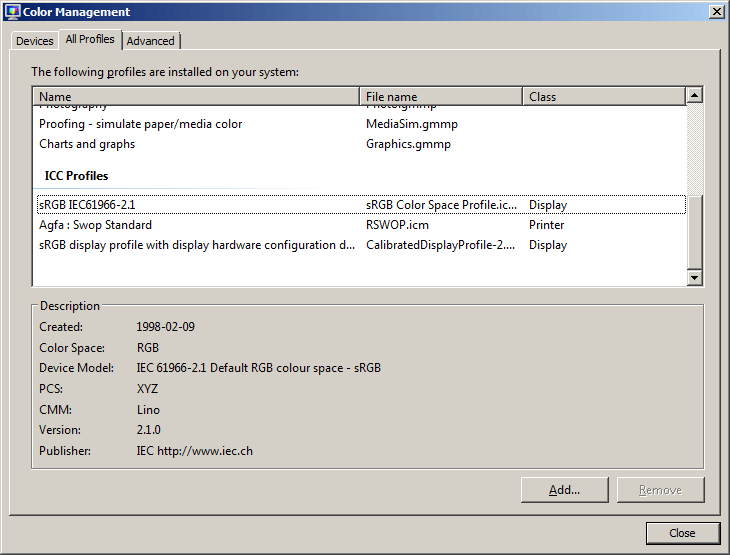Open the Advanced tab
Image resolution: width=730 pixels, height=555 pixels.
click(x=150, y=41)
